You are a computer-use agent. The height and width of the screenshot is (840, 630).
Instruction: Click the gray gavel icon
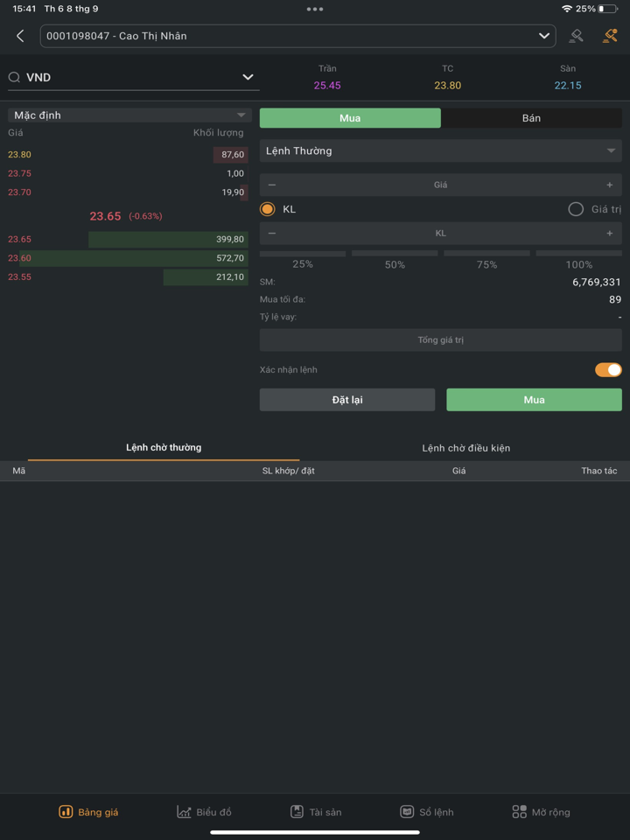click(576, 36)
